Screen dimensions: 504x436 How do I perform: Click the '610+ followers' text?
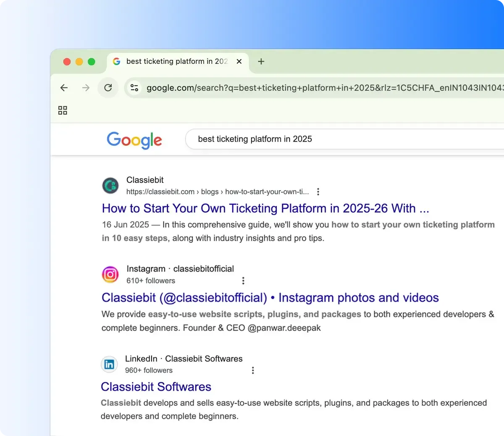(151, 281)
